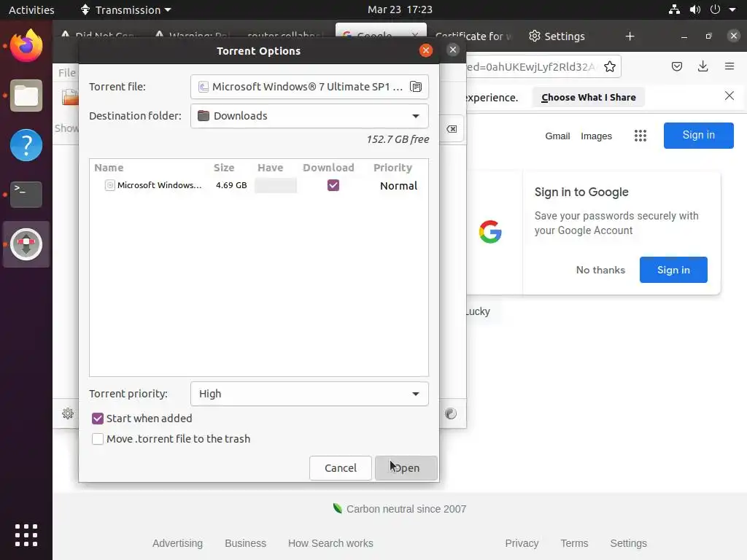Click Normal priority for the Microsoft Windows file

tap(398, 186)
